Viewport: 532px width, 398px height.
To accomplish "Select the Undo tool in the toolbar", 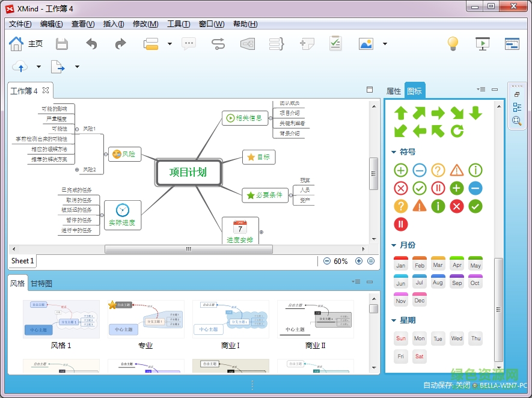I will point(91,43).
